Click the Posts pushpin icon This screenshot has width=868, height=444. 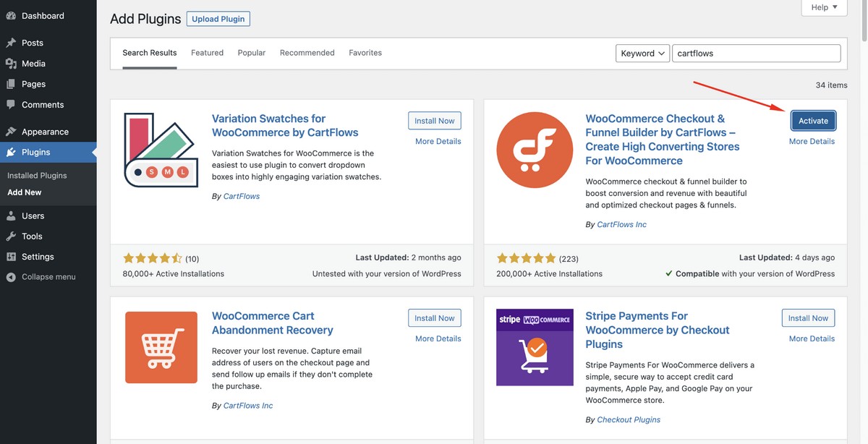click(x=11, y=43)
